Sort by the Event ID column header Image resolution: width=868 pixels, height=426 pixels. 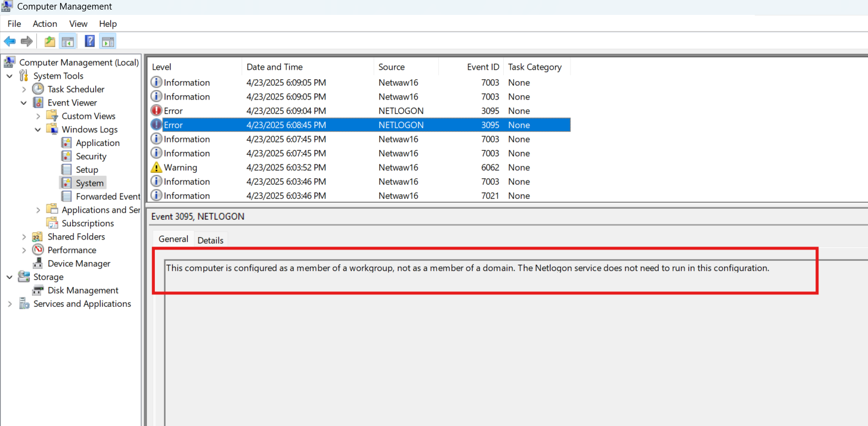point(471,67)
